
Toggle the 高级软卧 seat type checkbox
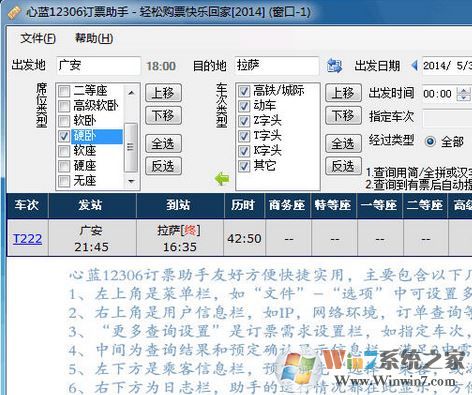click(x=64, y=106)
